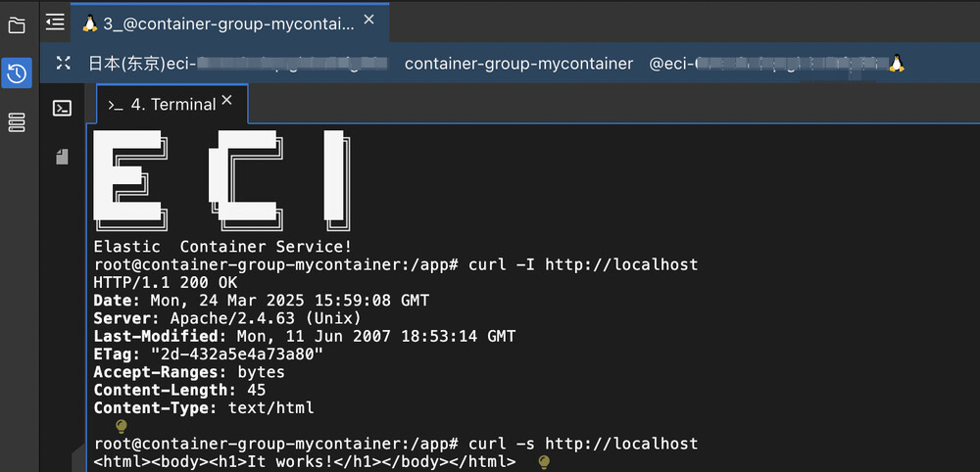Open the terminal panel icon in the side strip
This screenshot has height=472, width=980.
pyautogui.click(x=62, y=108)
